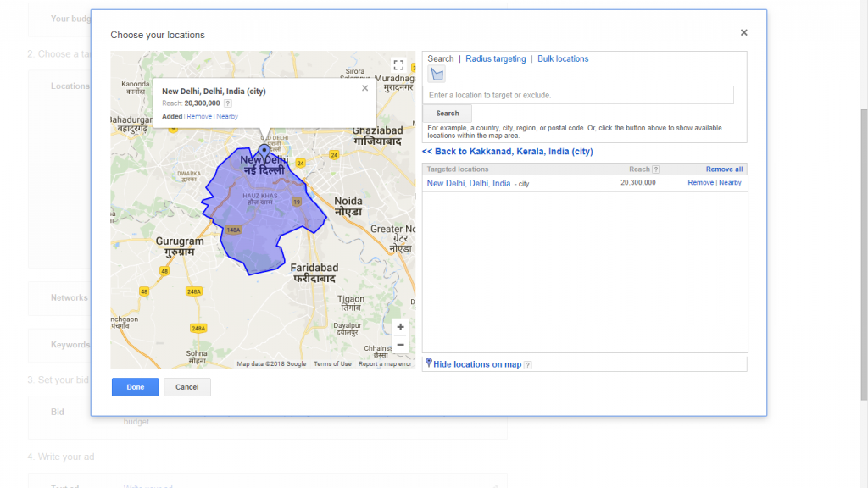The width and height of the screenshot is (868, 488).
Task: Click the 20,300,000 reach value in table
Action: pyautogui.click(x=637, y=183)
